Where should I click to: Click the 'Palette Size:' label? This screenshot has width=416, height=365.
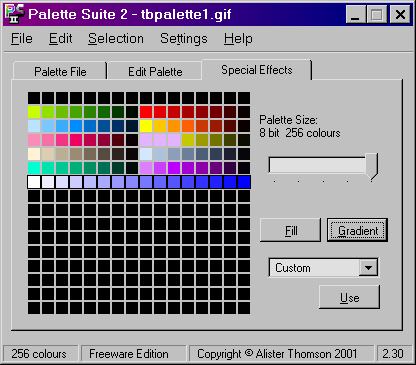pos(288,120)
